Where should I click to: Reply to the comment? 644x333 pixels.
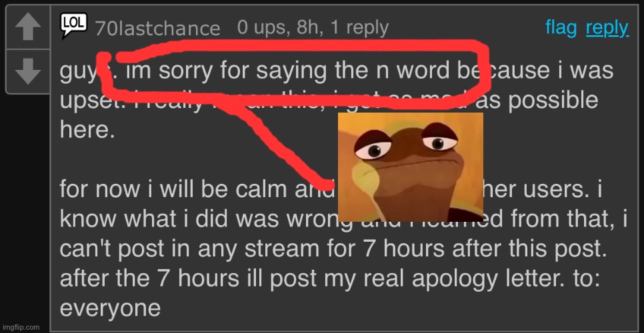click(607, 28)
